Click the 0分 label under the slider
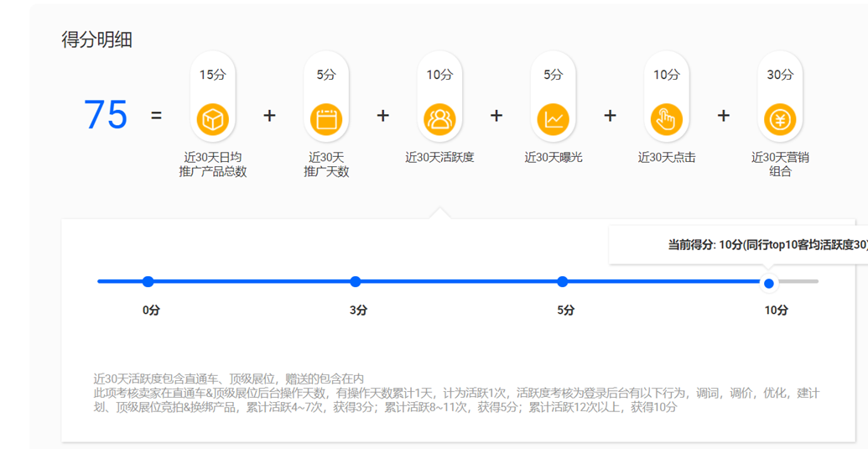The height and width of the screenshot is (449, 868). (x=151, y=311)
